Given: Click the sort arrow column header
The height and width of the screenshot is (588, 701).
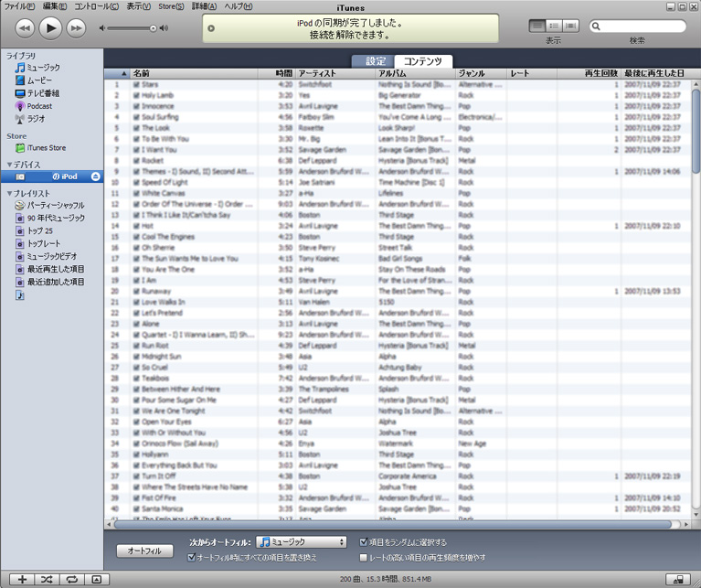Looking at the screenshot, I should click(117, 73).
